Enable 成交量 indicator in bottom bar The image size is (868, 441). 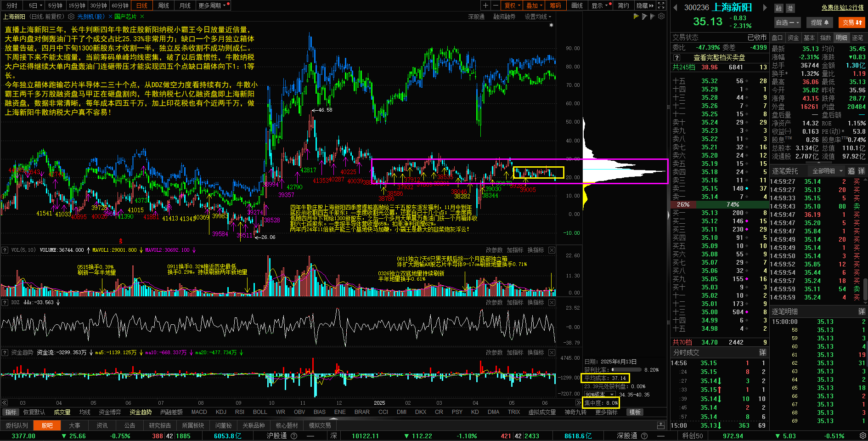[x=62, y=412]
